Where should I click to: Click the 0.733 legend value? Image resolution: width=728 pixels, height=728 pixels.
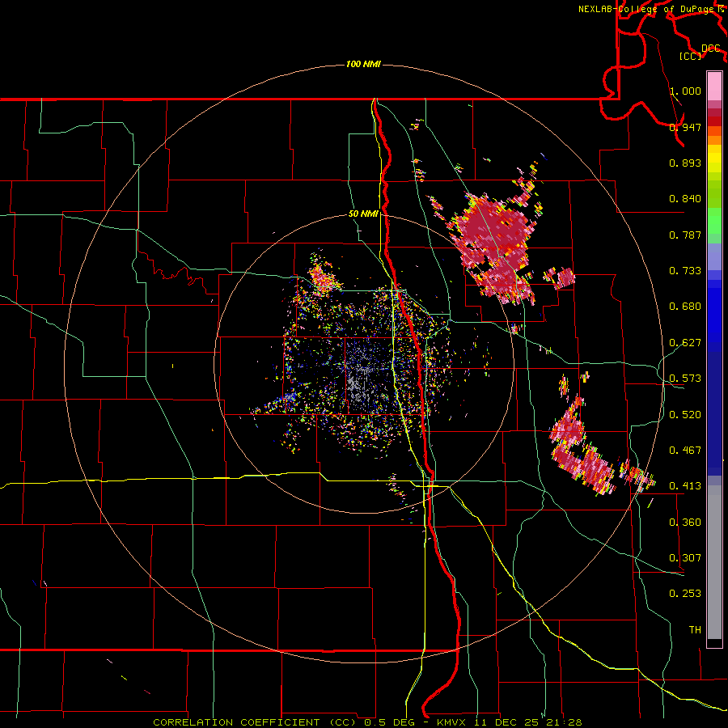[x=685, y=271]
